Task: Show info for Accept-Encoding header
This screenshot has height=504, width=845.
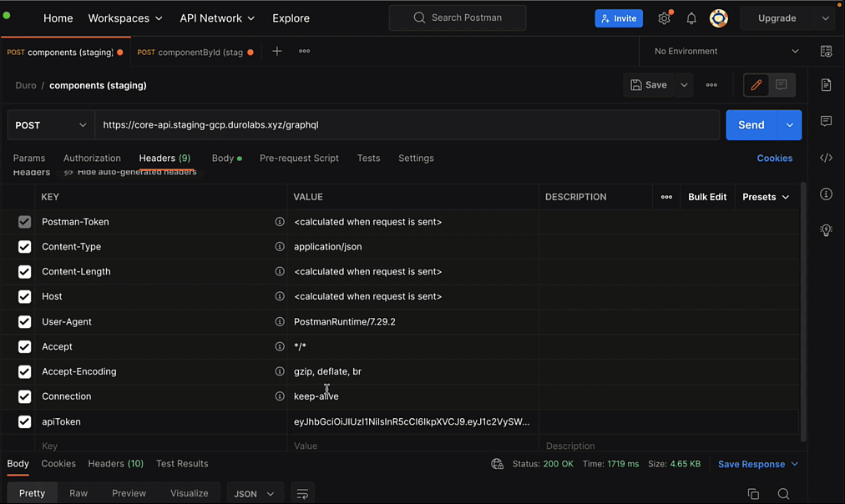Action: pyautogui.click(x=280, y=371)
